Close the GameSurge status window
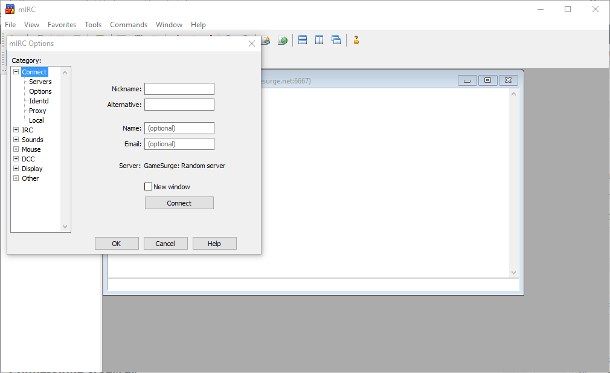This screenshot has height=373, width=610. coord(508,81)
